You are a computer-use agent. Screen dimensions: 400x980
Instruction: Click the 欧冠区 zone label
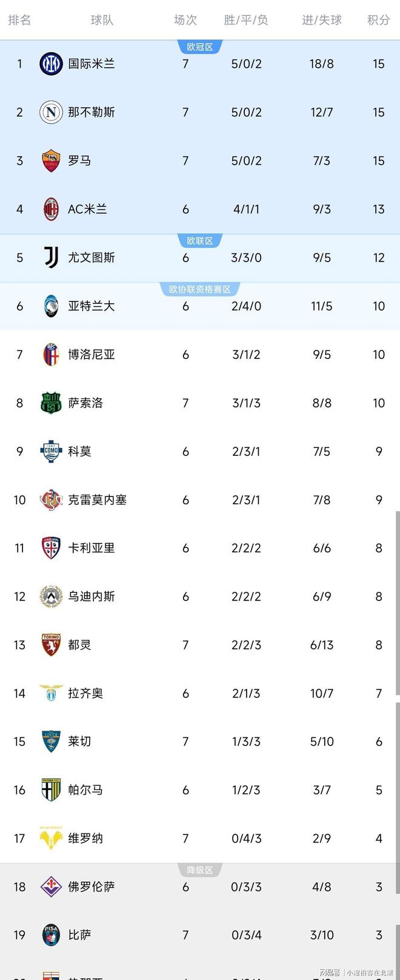[x=199, y=47]
